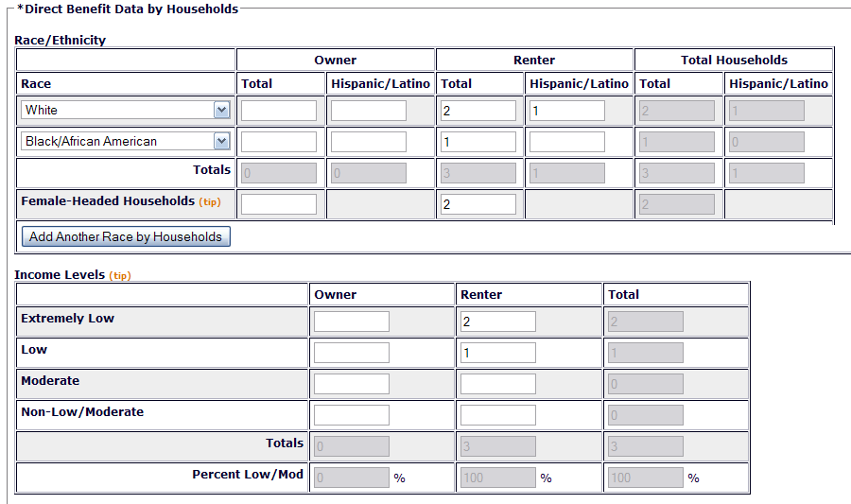This screenshot has width=851, height=504.
Task: Click Race Totals row Renter Total field
Action: pos(478,173)
